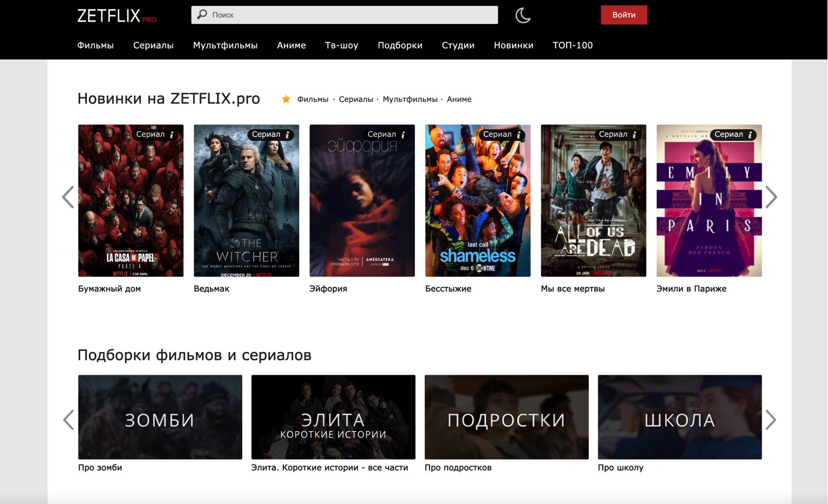828x504 pixels.
Task: Open the ЭЛИТА короткие истории banner
Action: click(333, 417)
